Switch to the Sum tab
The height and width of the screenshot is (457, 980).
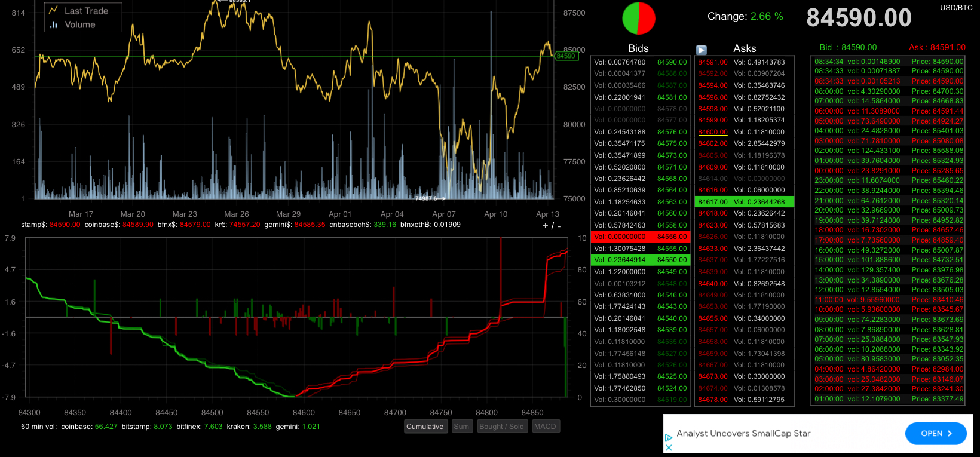461,427
